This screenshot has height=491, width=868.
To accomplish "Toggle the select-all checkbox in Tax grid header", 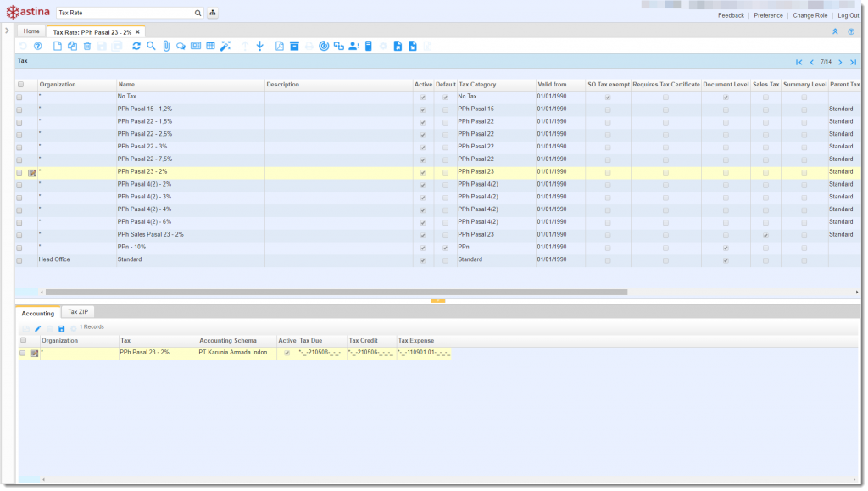I will point(19,85).
